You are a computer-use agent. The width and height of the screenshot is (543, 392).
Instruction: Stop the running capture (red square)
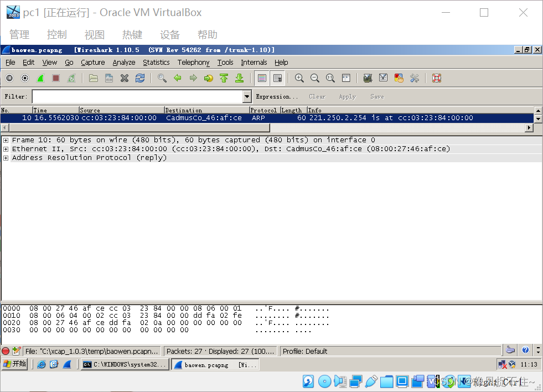click(x=56, y=78)
